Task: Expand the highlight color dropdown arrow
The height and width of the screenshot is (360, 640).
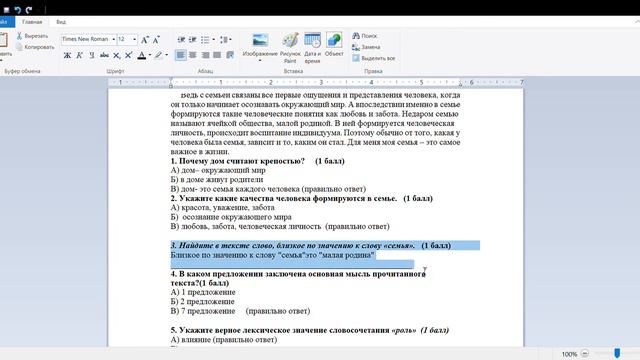Action: coord(167,55)
